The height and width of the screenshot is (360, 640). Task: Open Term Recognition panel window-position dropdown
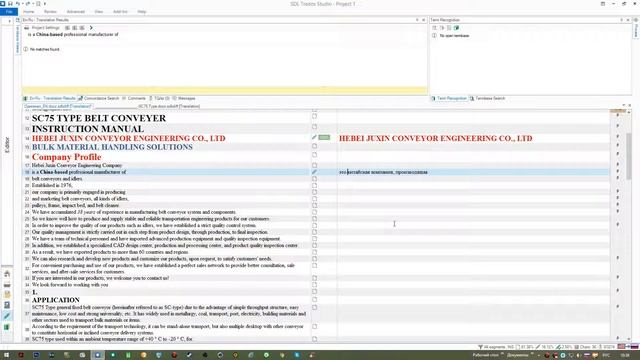point(622,20)
